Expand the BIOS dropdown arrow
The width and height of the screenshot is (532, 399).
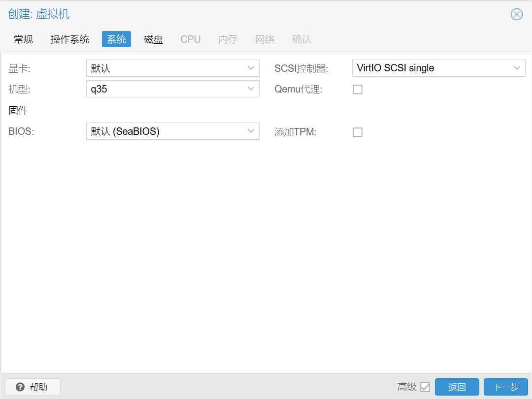click(251, 131)
